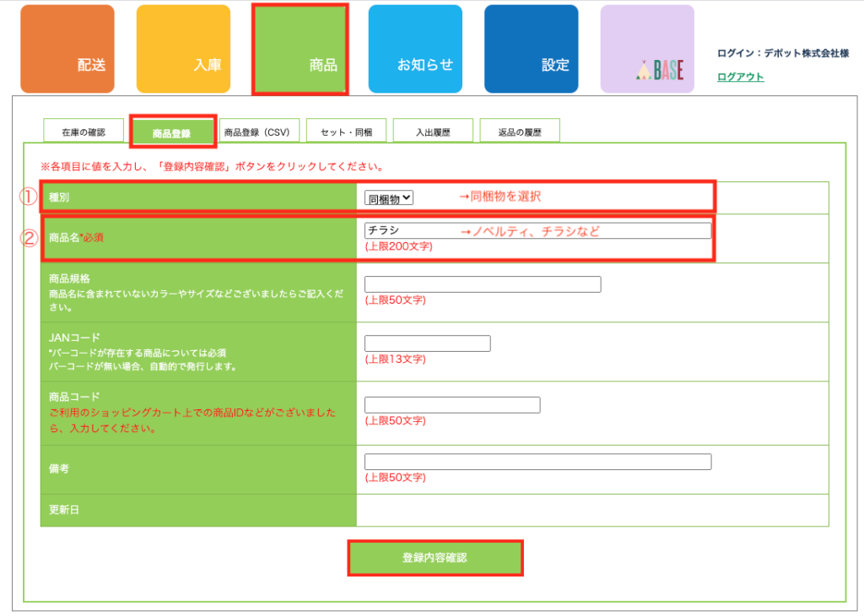Select the 商品コード input field

[451, 405]
